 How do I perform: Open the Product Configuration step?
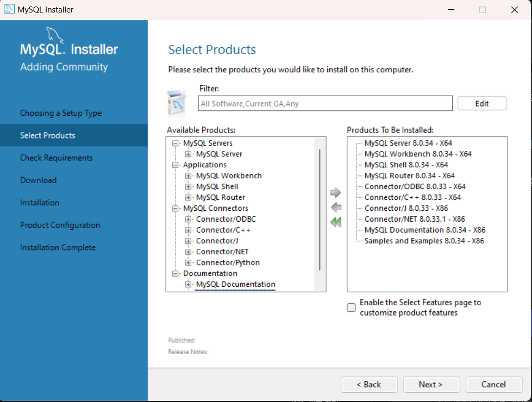click(60, 225)
